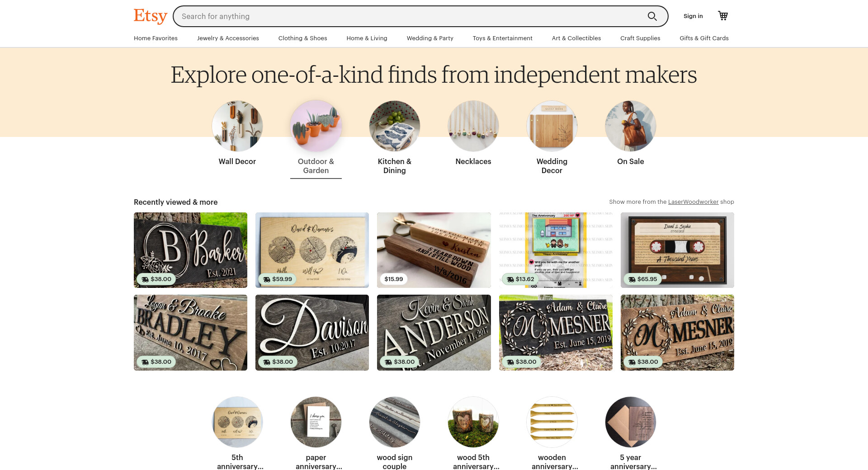Focus the Search for anything field
Viewport: 868px width, 470px height.
click(411, 16)
